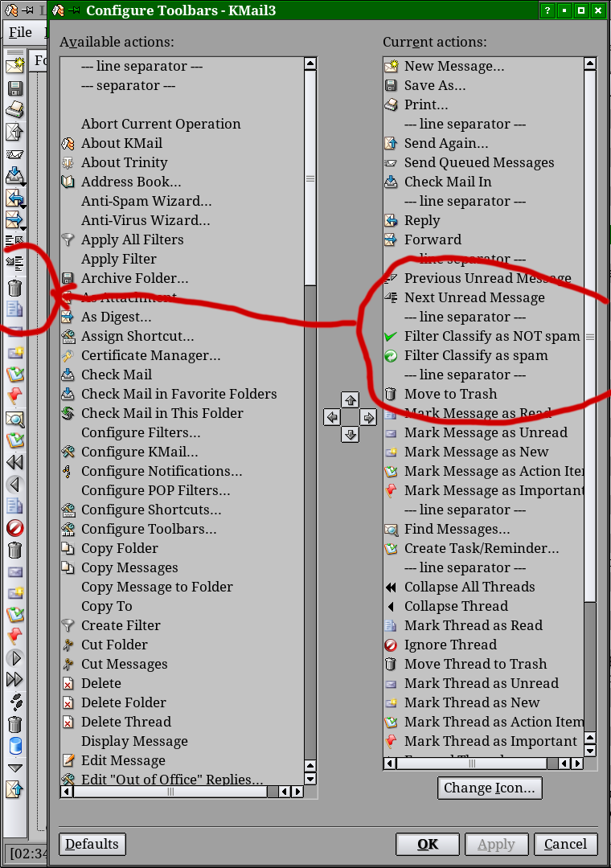The image size is (611, 868).
Task: Click the Collapse All Threads toolbar icon
Action: (15, 462)
